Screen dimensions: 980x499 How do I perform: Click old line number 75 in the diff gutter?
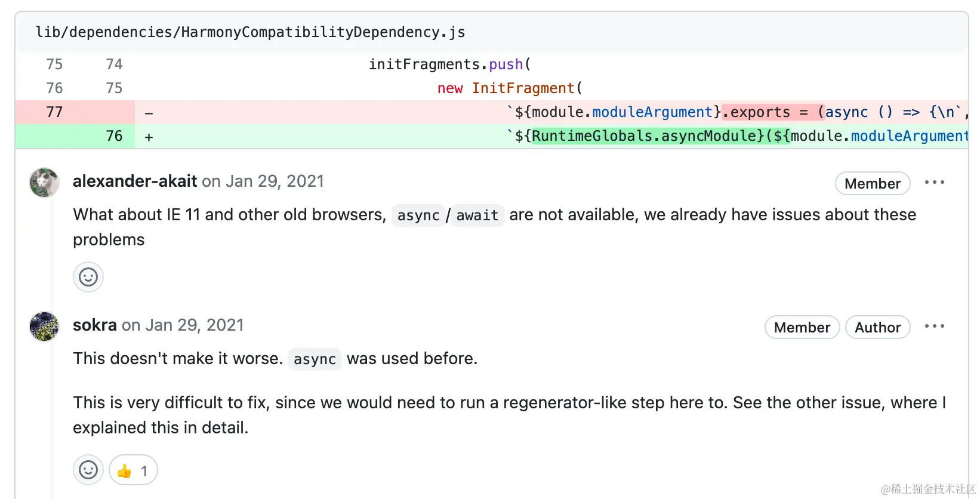click(54, 64)
